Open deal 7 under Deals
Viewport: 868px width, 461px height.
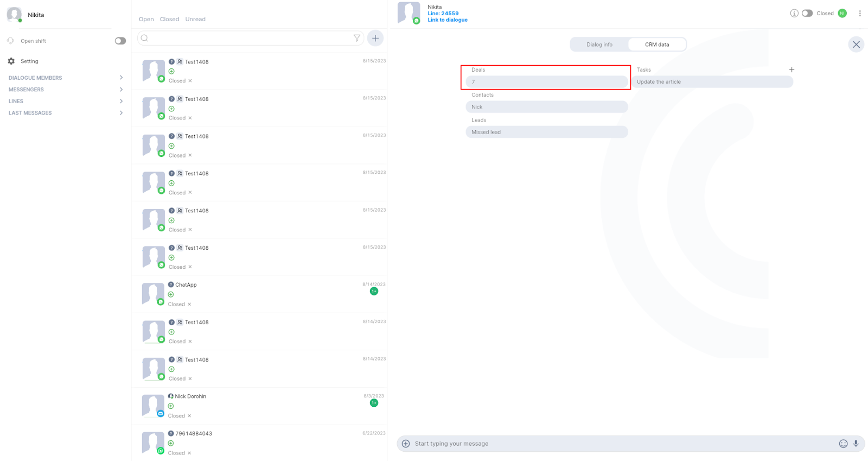coord(547,82)
